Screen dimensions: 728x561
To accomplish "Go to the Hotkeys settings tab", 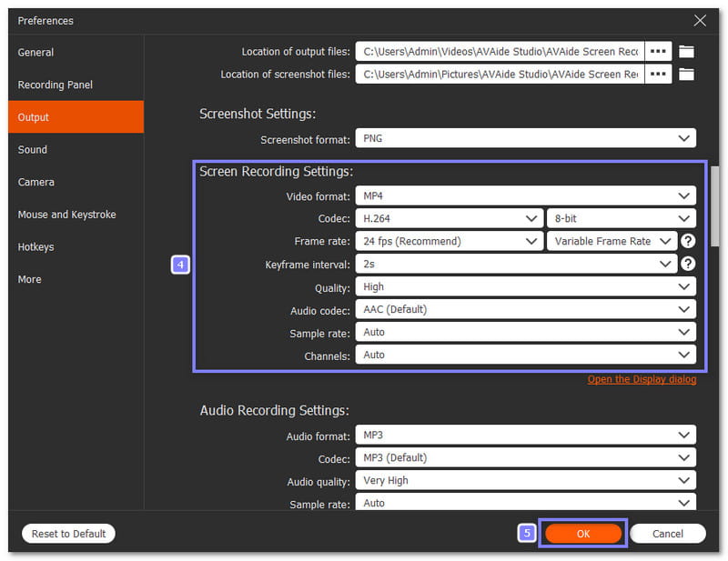I will point(35,247).
